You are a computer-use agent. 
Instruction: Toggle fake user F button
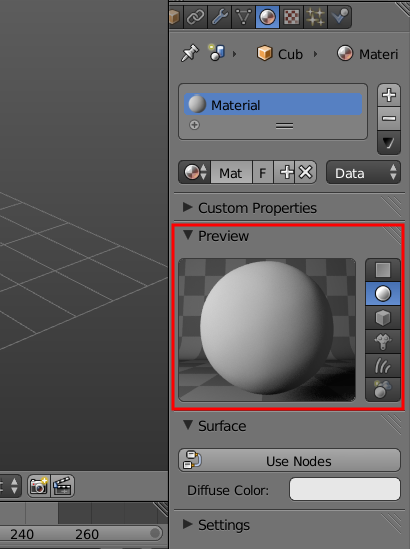pos(263,172)
